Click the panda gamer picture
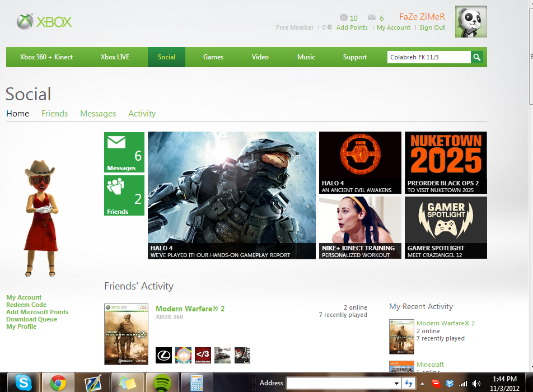Screen dimensions: 533x392 tap(471, 21)
